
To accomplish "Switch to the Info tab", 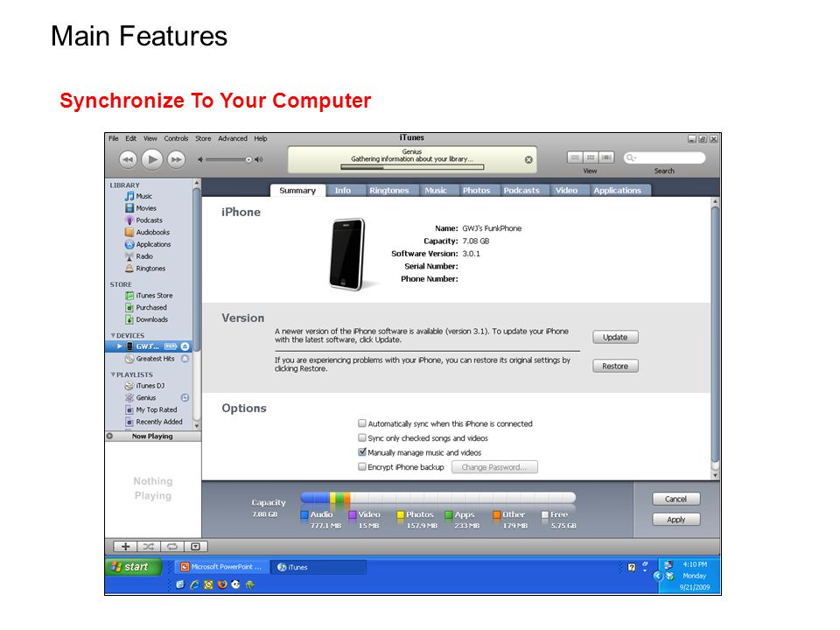I will (343, 190).
